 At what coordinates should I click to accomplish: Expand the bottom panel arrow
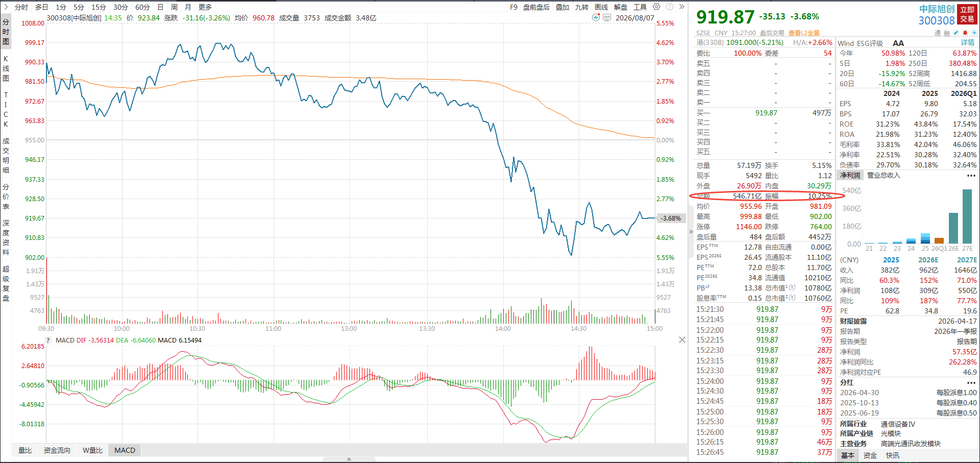[349, 459]
